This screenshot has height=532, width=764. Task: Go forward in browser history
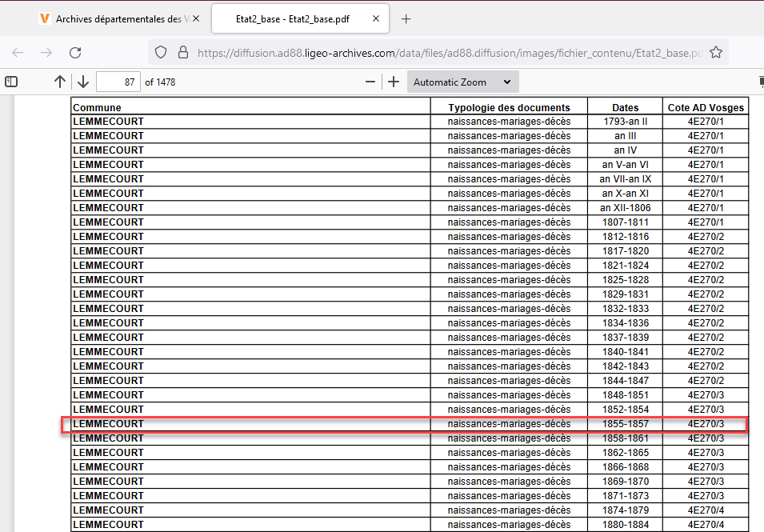coord(46,53)
